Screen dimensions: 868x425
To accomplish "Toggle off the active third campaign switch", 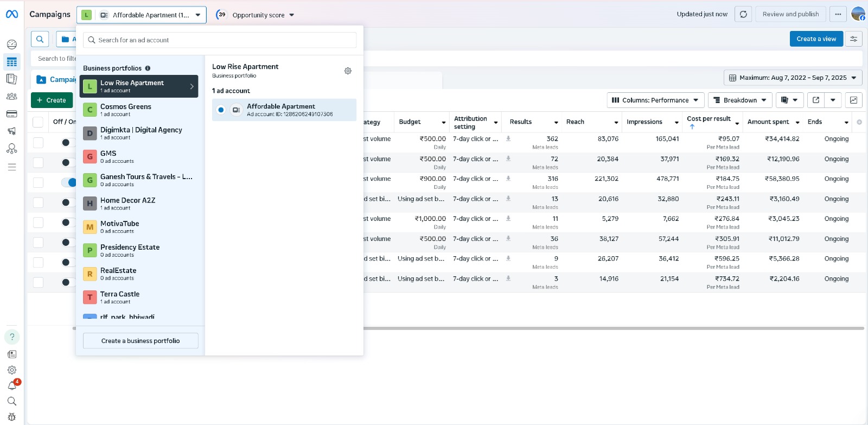I will [x=69, y=182].
